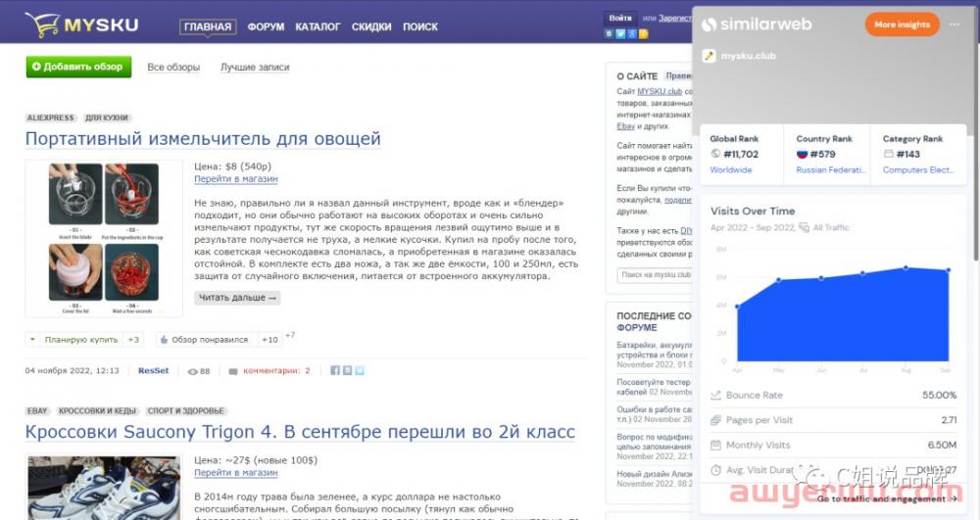Open the vegetable chopper review thumbnail
The width and height of the screenshot is (980, 520).
(x=104, y=239)
